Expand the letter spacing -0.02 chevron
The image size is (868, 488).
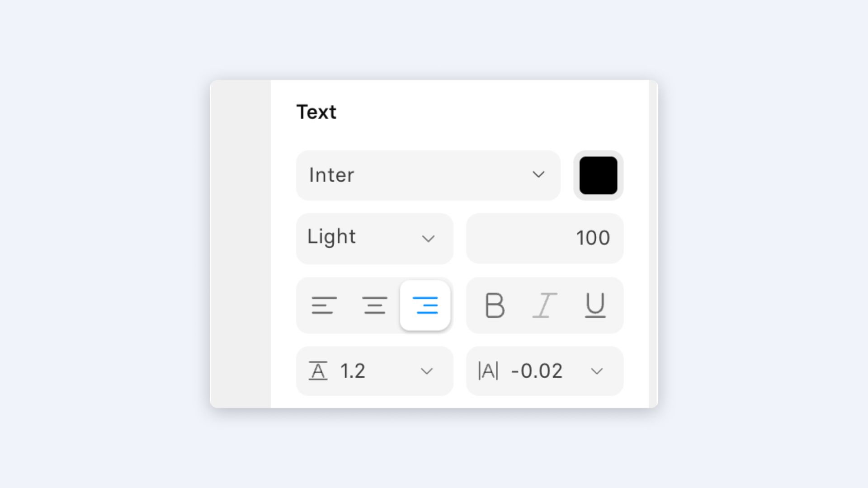597,371
